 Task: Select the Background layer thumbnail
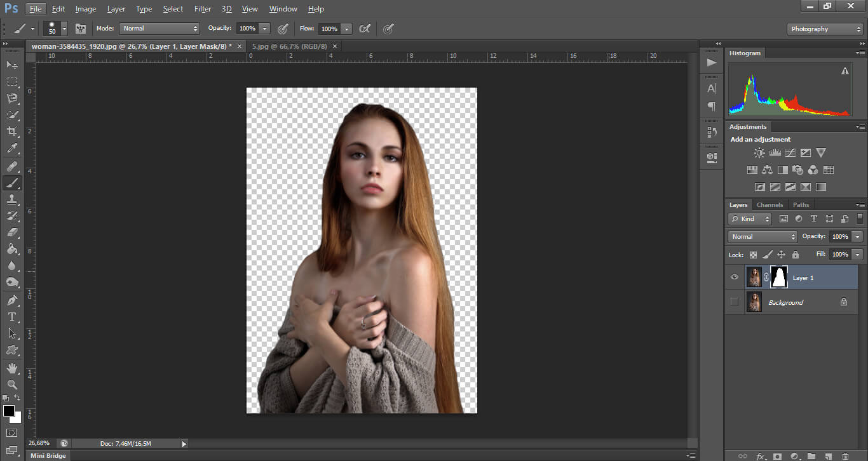754,302
